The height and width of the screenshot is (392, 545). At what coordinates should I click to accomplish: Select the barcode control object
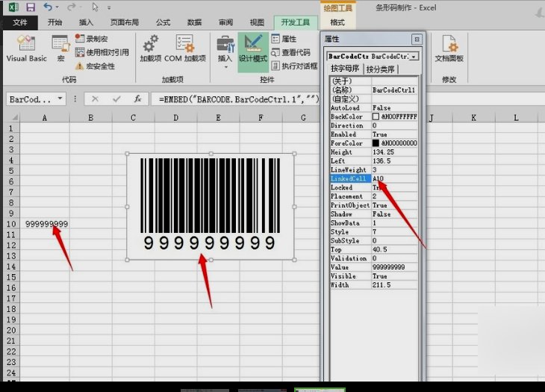pos(211,207)
